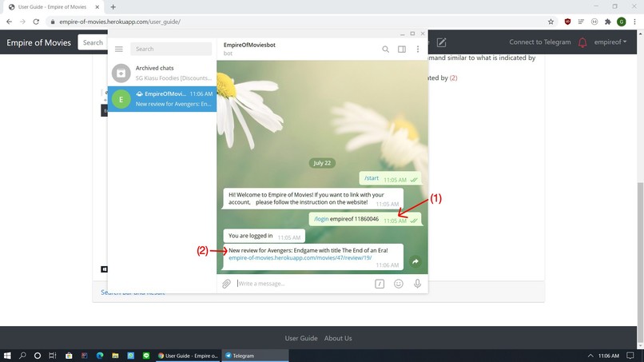The image size is (644, 362).
Task: Click the /login command text
Action: point(321,219)
